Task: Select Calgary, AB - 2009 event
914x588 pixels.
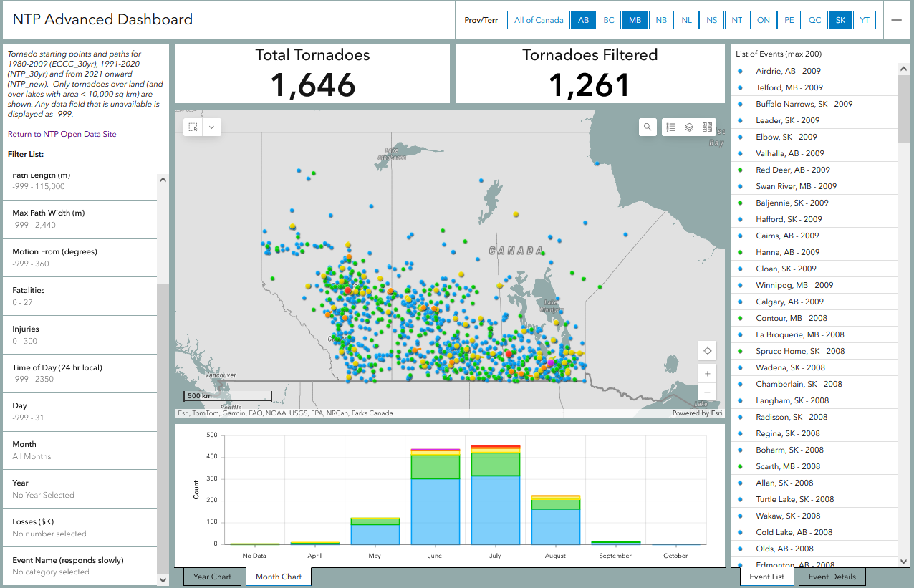Action: tap(814, 302)
